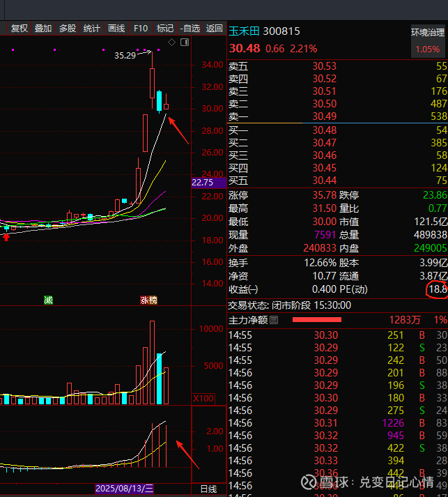This screenshot has height=497, width=448.
Task: Click the 35.29 high price label
Action: click(125, 56)
